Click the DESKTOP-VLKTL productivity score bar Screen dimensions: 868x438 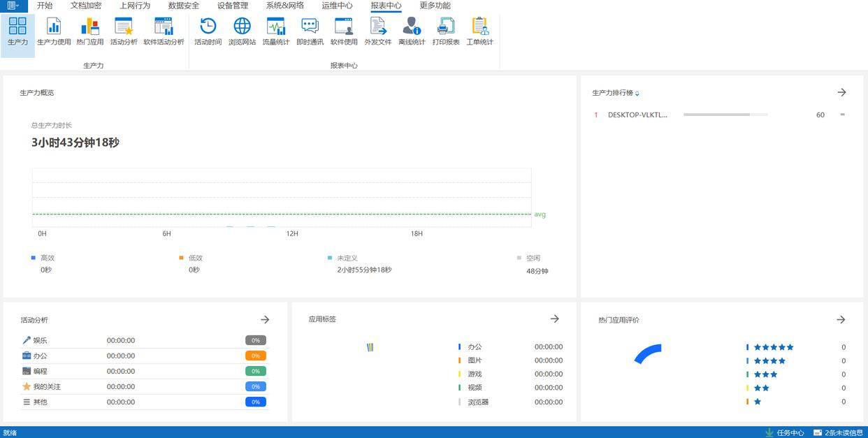point(725,115)
